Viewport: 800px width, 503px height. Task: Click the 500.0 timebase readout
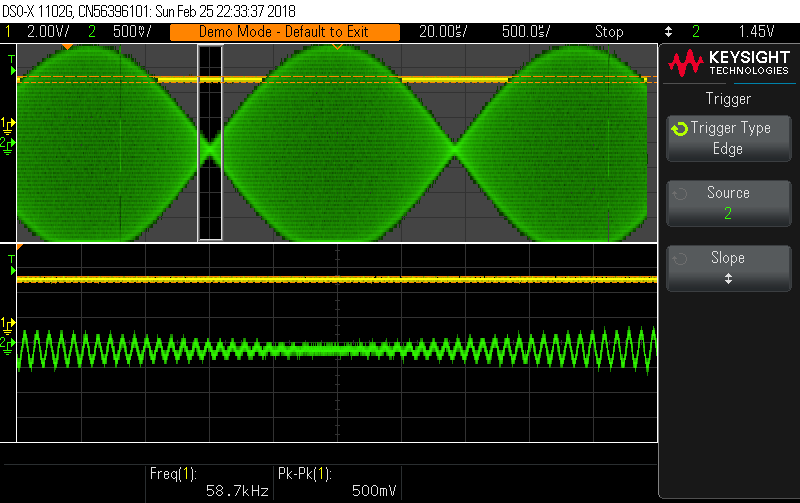(x=526, y=32)
